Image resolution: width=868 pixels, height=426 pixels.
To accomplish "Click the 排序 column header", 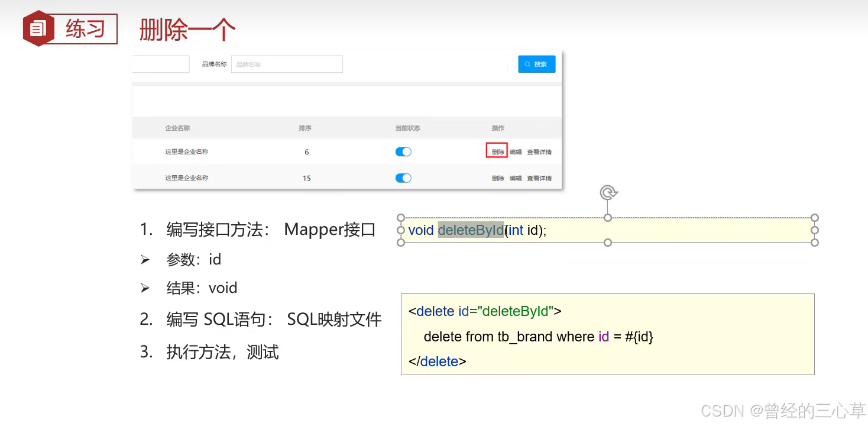I will (305, 128).
